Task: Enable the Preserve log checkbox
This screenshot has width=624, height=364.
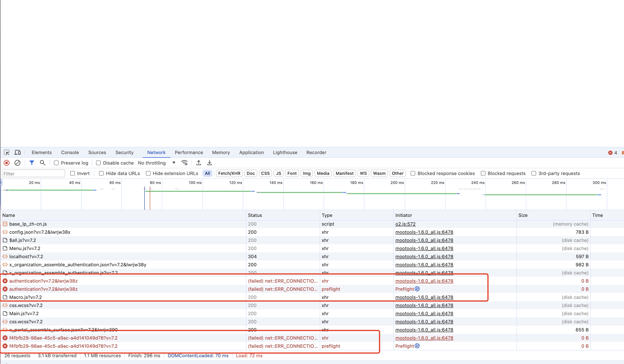Action: pos(56,163)
